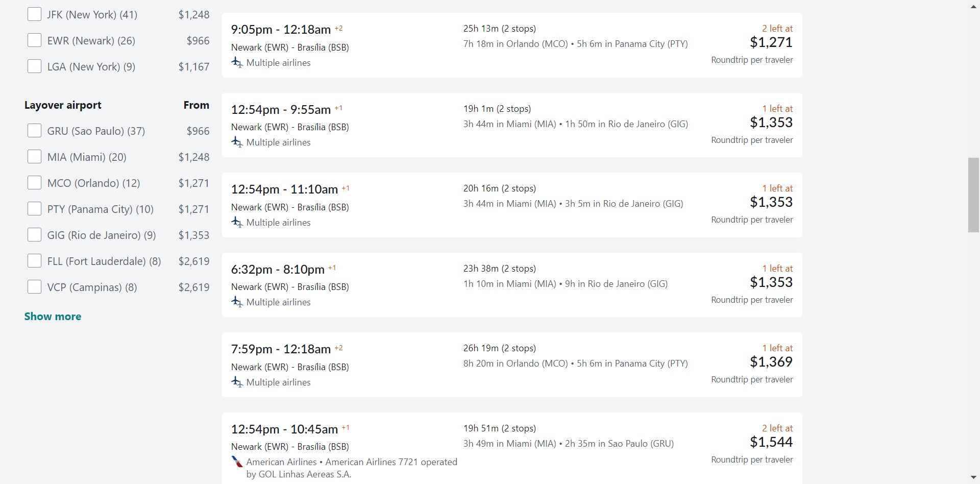Check the LGA (New York) airport filter
Viewport: 980px width, 484px height.
coord(34,66)
